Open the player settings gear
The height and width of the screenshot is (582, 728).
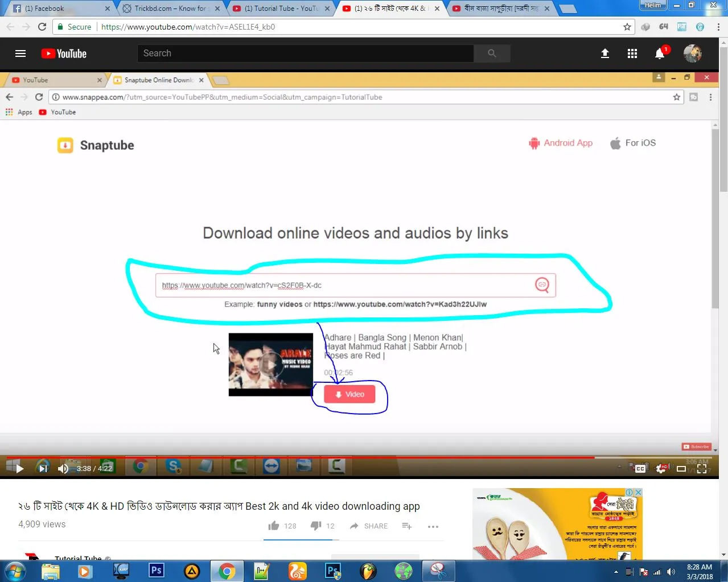[x=661, y=469]
